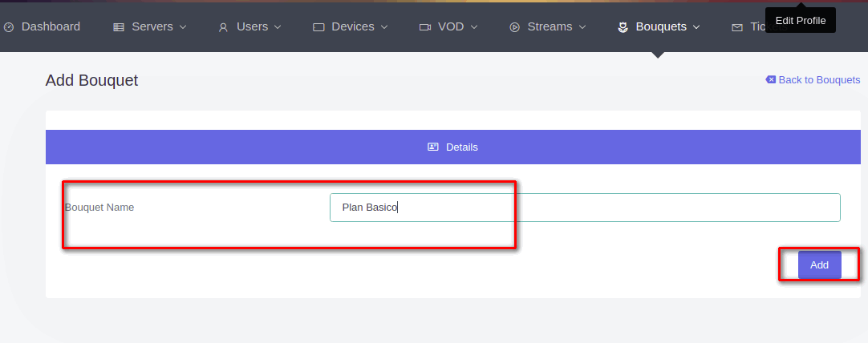This screenshot has height=343, width=868.
Task: Open the VOD dropdown arrow
Action: [x=474, y=27]
